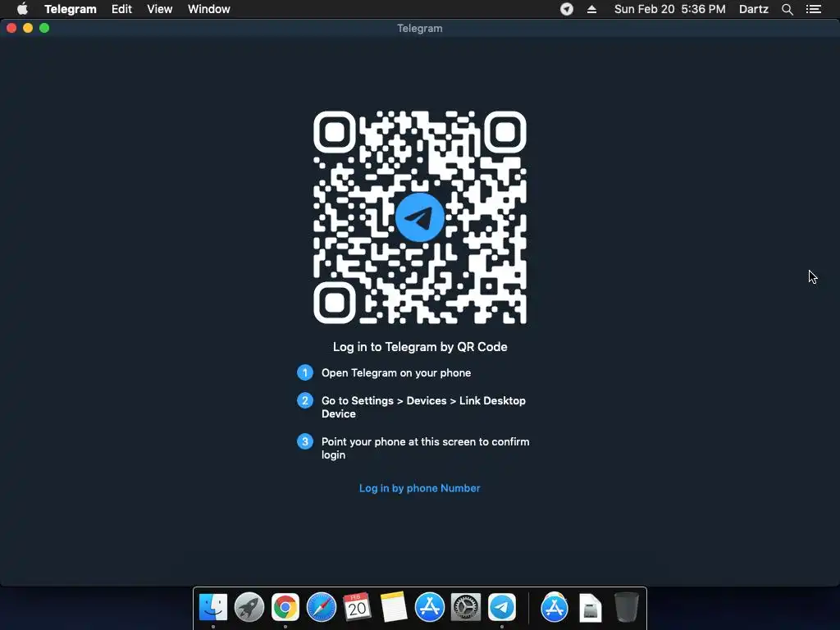Open the Telegram application menu
The image size is (840, 630).
[x=71, y=9]
